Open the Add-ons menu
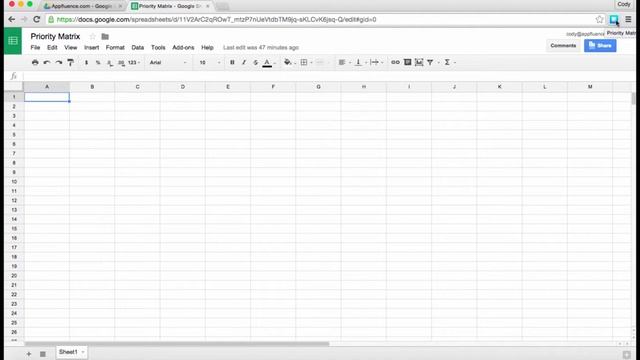The image size is (640, 360). pyautogui.click(x=183, y=47)
